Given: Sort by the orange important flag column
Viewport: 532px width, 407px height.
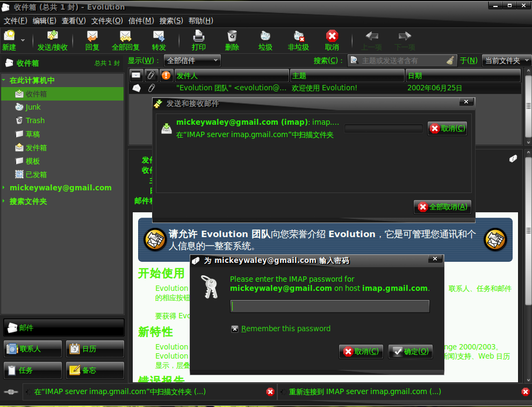Looking at the screenshot, I should click(166, 75).
